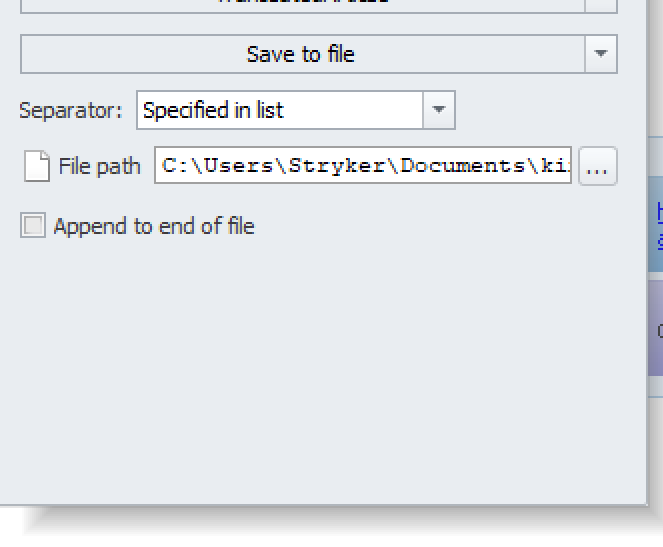Click the 'Append to end of file' label
Screen dimensions: 663x547
pos(154,226)
